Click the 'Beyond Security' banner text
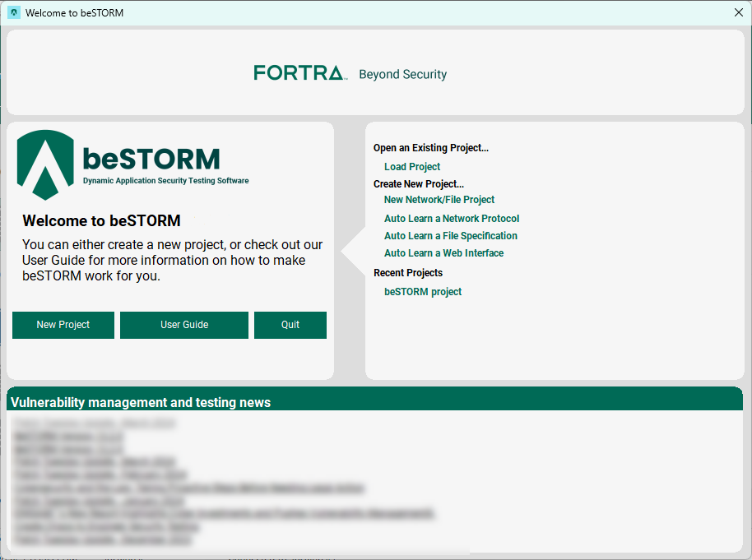 (402, 75)
